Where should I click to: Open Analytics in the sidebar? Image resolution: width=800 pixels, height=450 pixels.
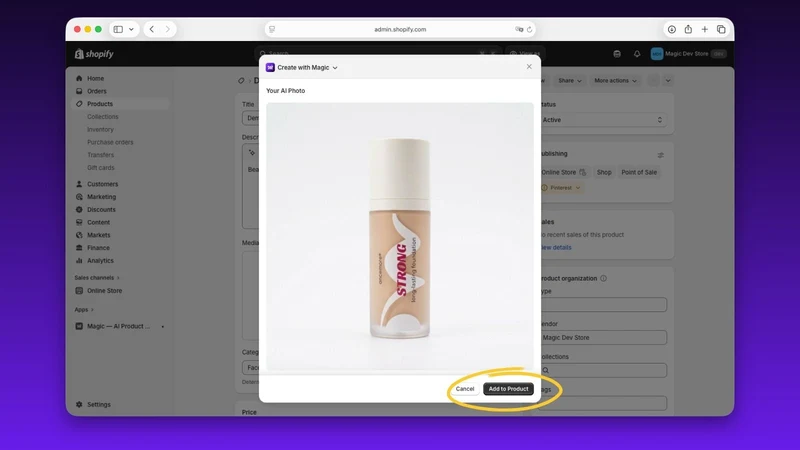(101, 261)
